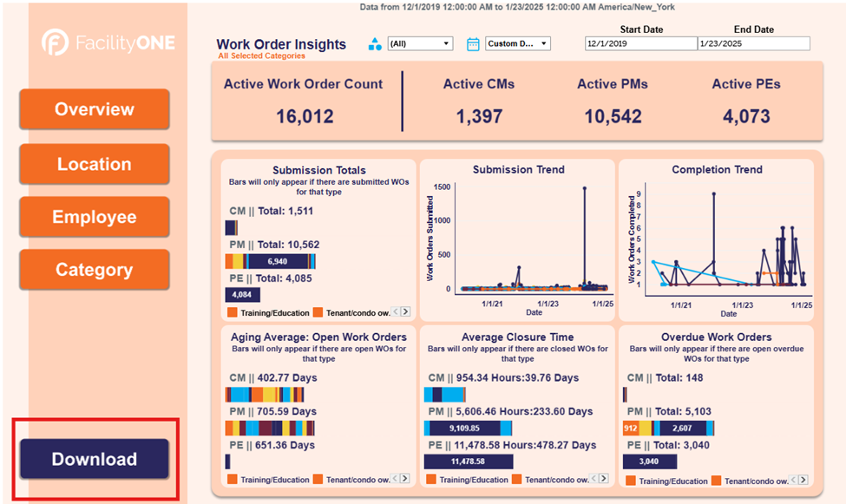846x504 pixels.
Task: Select the 2,607 PM overdue bar segment
Action: pos(683,429)
